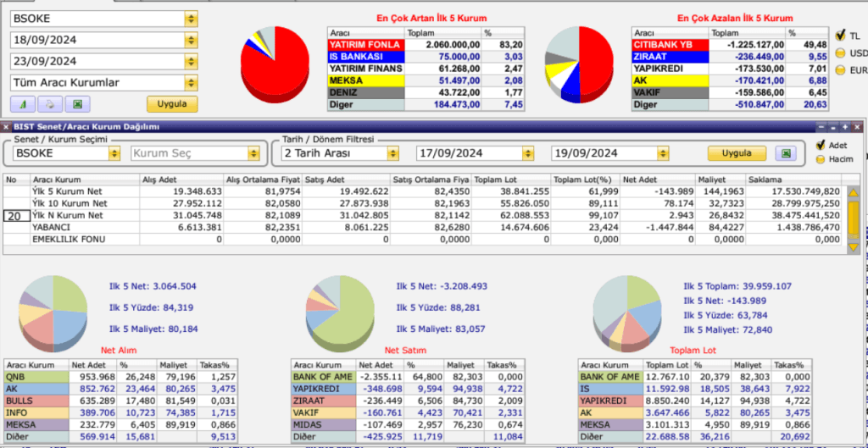Click the Net Alım pie chart

(x=53, y=313)
